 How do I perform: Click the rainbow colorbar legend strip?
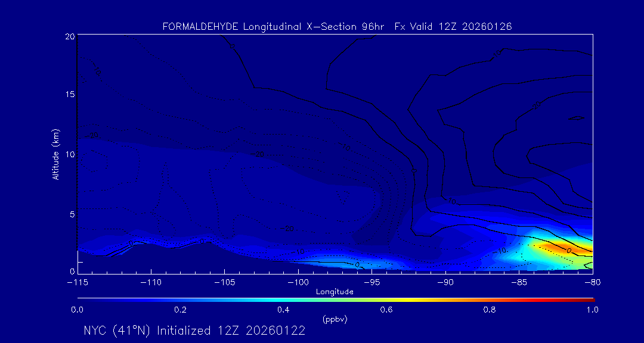(336, 300)
